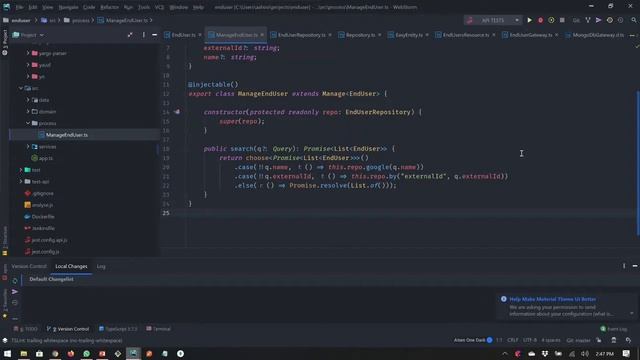Refresh local changes in Version Control
This screenshot has width=640, height=360.
click(15, 281)
